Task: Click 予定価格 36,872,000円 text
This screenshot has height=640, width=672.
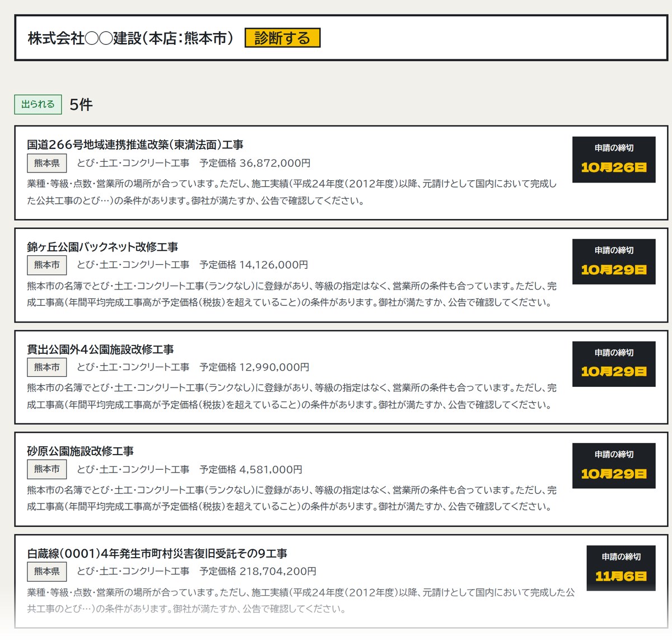Action: pos(255,163)
